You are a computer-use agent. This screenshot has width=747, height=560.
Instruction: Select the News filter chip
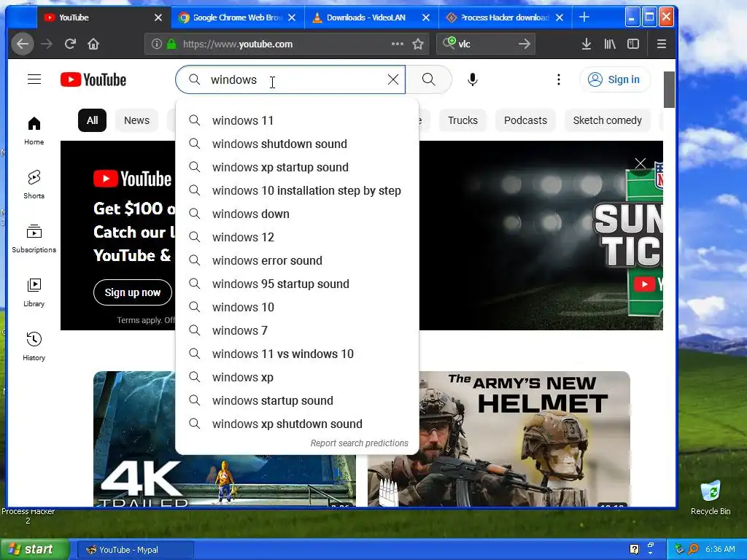tap(136, 120)
